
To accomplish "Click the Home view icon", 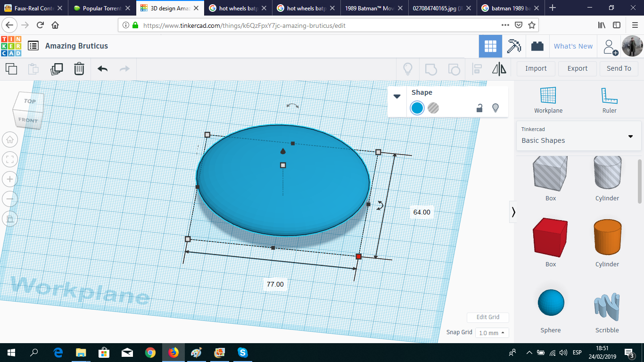I will (10, 140).
